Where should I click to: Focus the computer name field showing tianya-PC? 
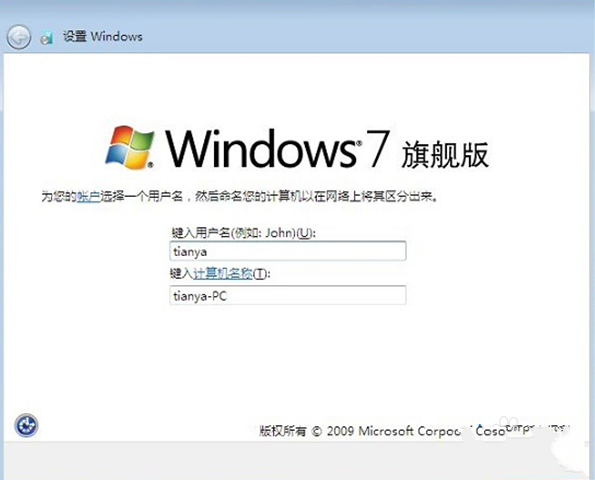tap(288, 295)
